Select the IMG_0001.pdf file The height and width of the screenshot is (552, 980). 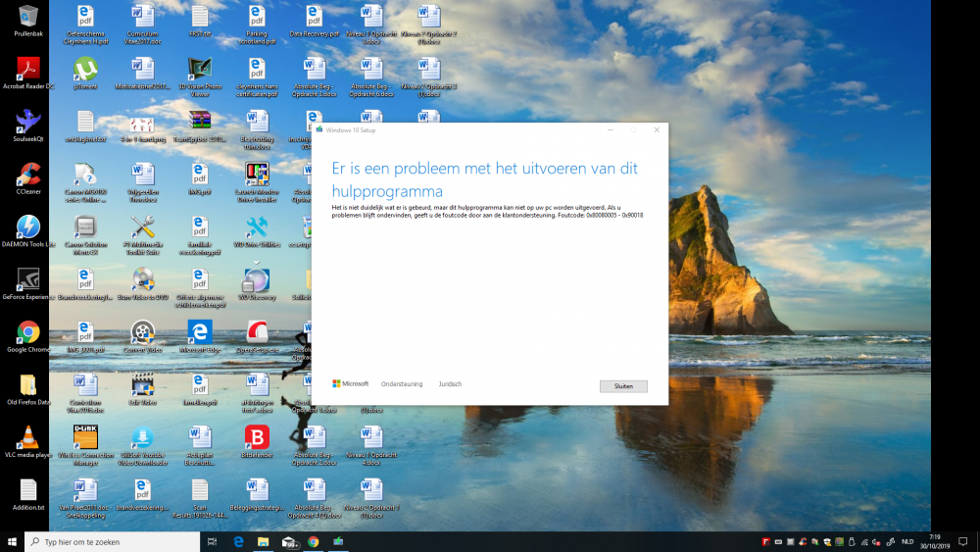85,336
